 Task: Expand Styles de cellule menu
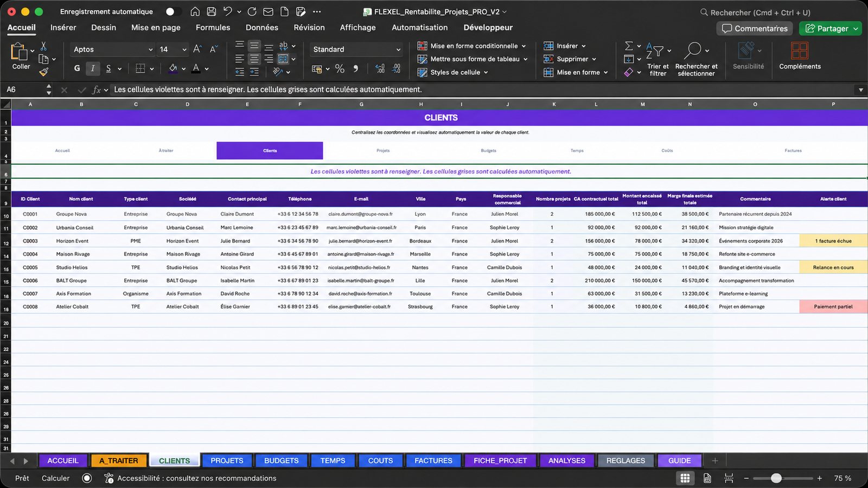(x=452, y=72)
